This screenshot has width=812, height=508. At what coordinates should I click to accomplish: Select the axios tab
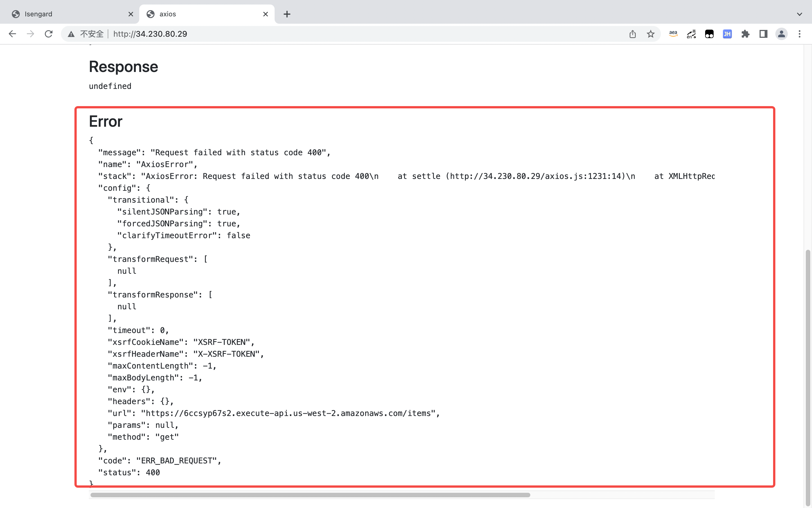tap(207, 14)
